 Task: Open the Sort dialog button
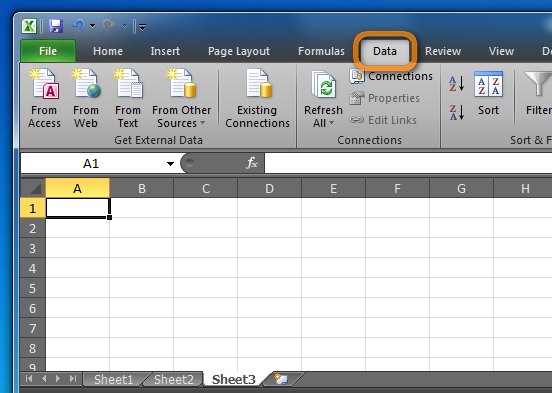tap(488, 94)
